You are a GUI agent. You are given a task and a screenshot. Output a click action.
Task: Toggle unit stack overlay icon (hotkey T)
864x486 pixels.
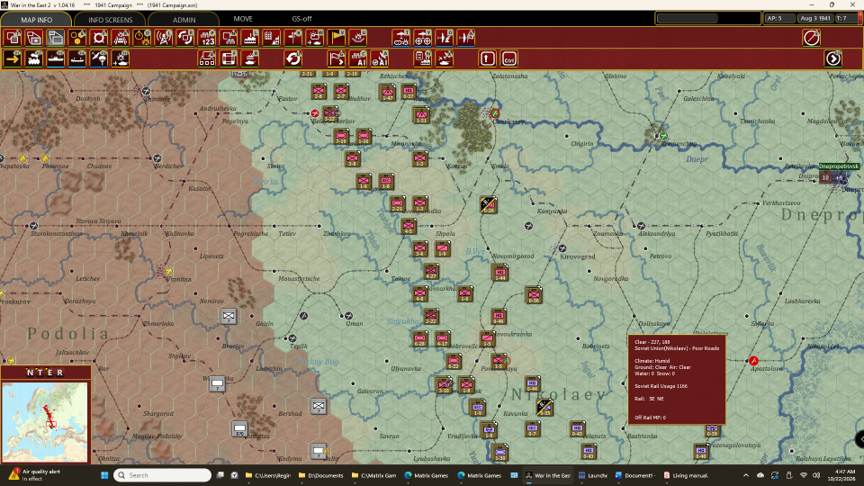coord(13,38)
